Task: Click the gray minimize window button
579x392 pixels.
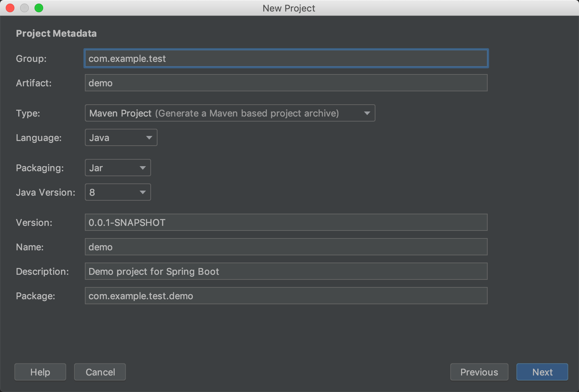Action: tap(24, 8)
